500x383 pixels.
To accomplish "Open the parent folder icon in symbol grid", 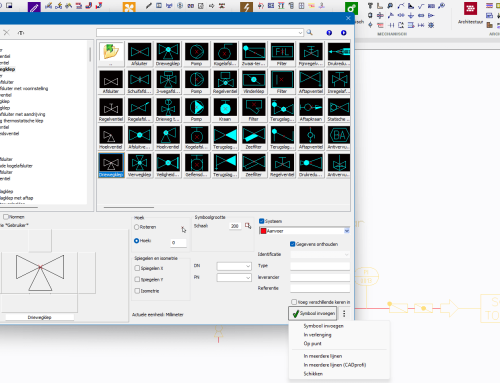I will pos(111,54).
